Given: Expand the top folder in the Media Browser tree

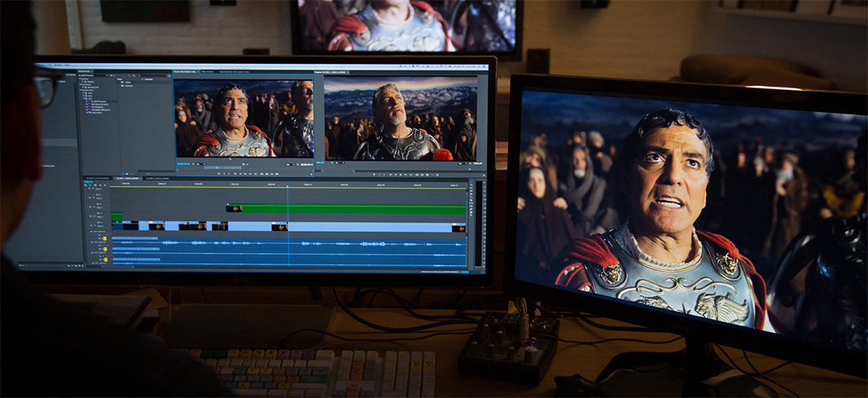Looking at the screenshot, I should (82, 79).
